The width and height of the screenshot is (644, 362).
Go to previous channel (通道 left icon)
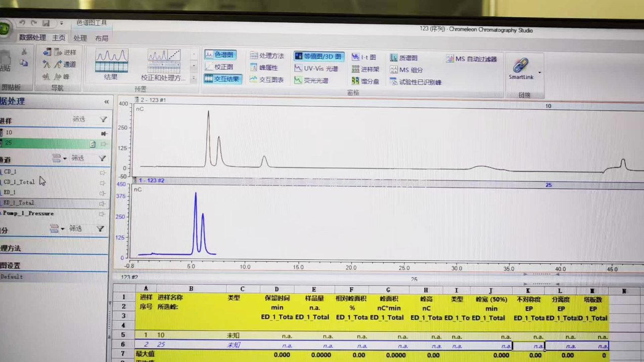click(47, 64)
